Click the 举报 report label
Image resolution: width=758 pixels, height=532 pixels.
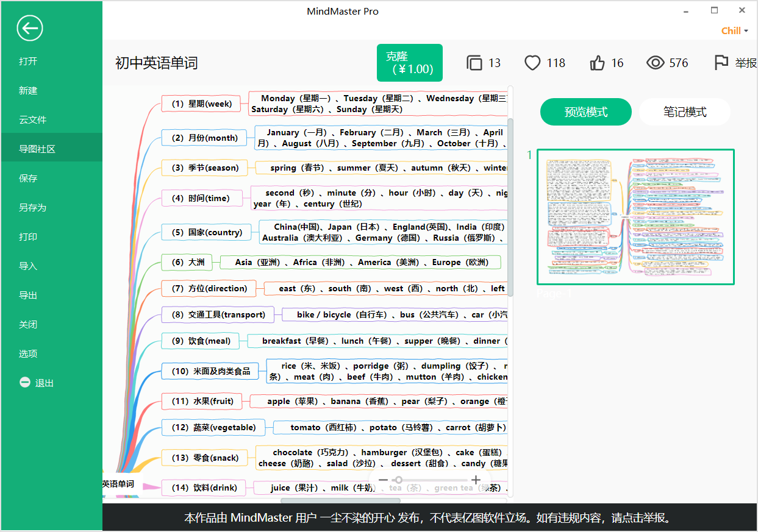tap(746, 63)
